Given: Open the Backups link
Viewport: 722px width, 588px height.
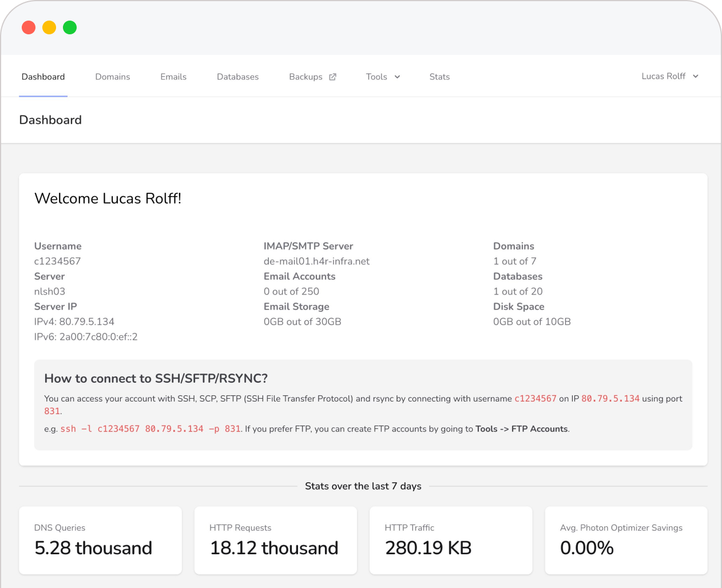Looking at the screenshot, I should click(306, 77).
